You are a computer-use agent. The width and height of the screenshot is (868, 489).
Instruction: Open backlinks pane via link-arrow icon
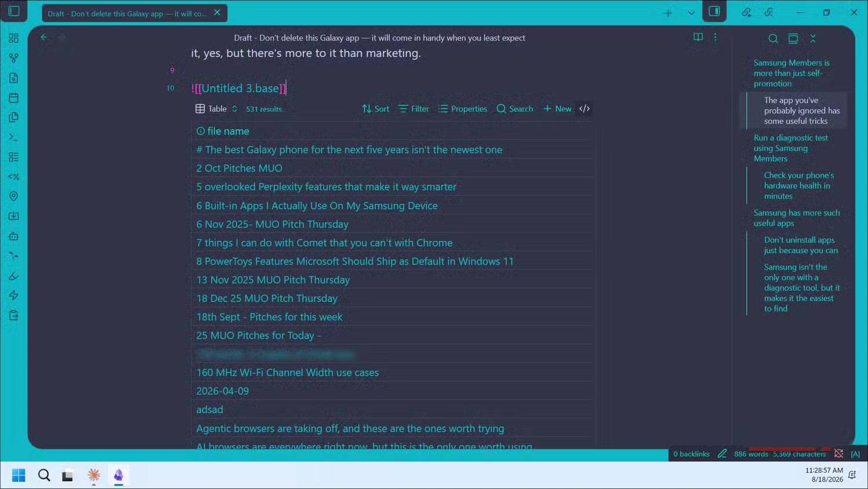[746, 12]
